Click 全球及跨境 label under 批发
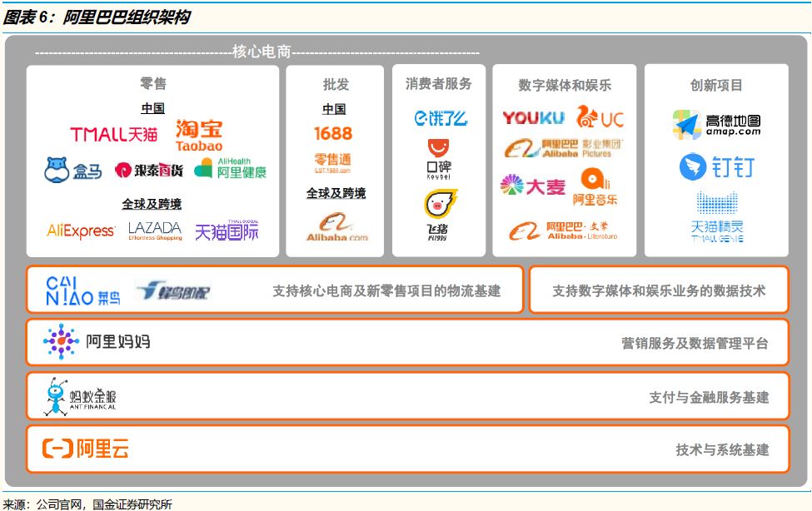The width and height of the screenshot is (812, 511). pyautogui.click(x=336, y=193)
